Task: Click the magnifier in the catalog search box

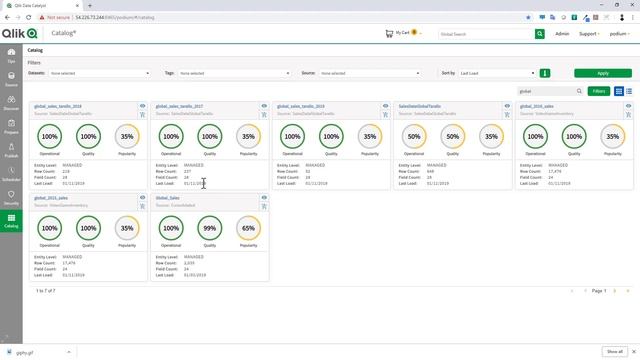Action: click(x=579, y=91)
